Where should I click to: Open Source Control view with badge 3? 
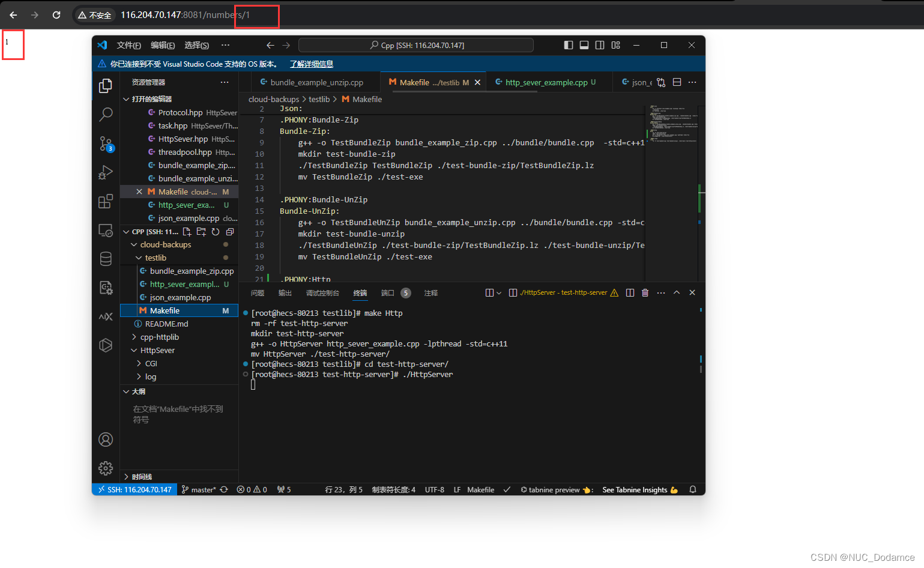click(x=106, y=144)
